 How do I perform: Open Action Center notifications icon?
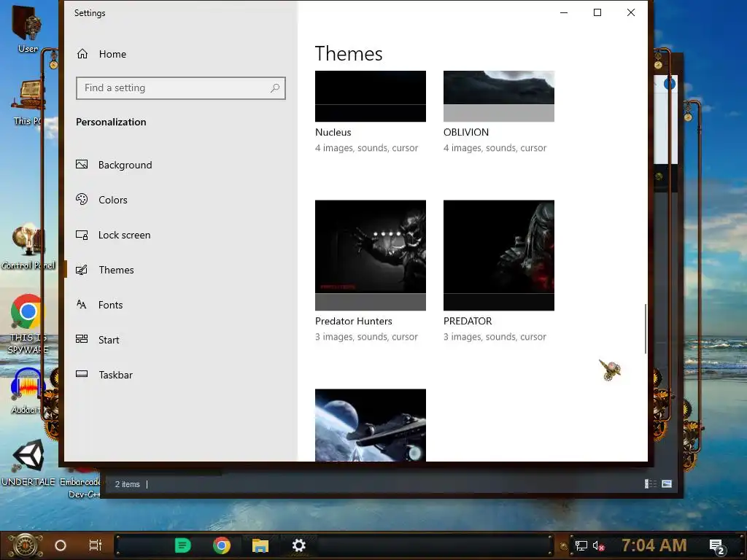click(717, 547)
